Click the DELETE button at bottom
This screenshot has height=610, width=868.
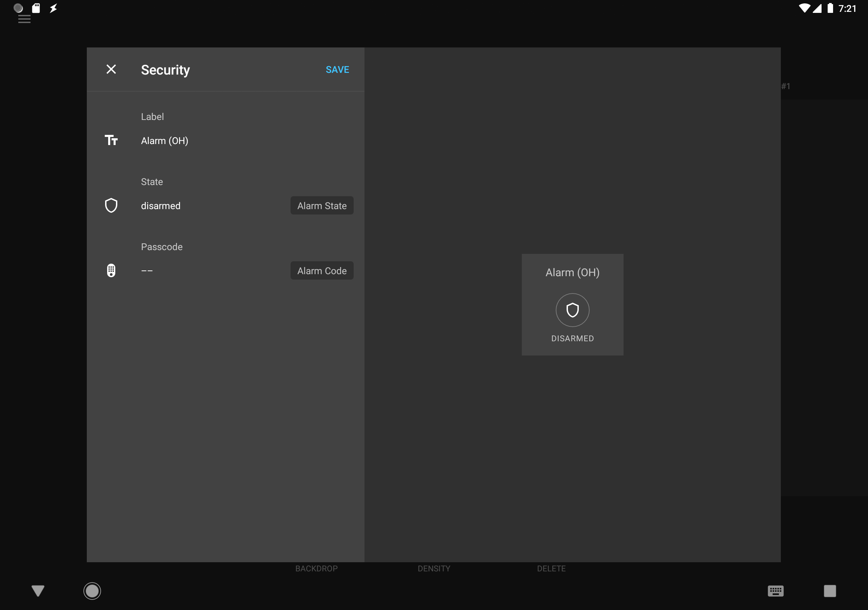click(x=551, y=568)
